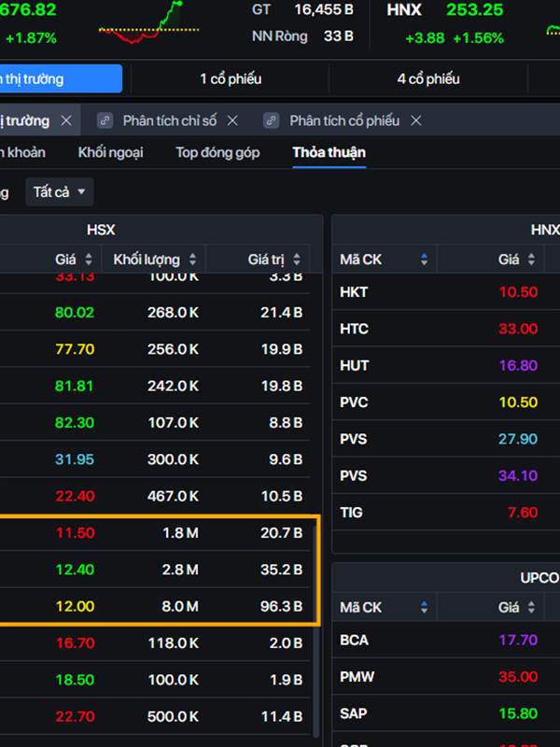The image size is (560, 747).
Task: Sort HSX table by Khối lượng arrows
Action: [192, 260]
